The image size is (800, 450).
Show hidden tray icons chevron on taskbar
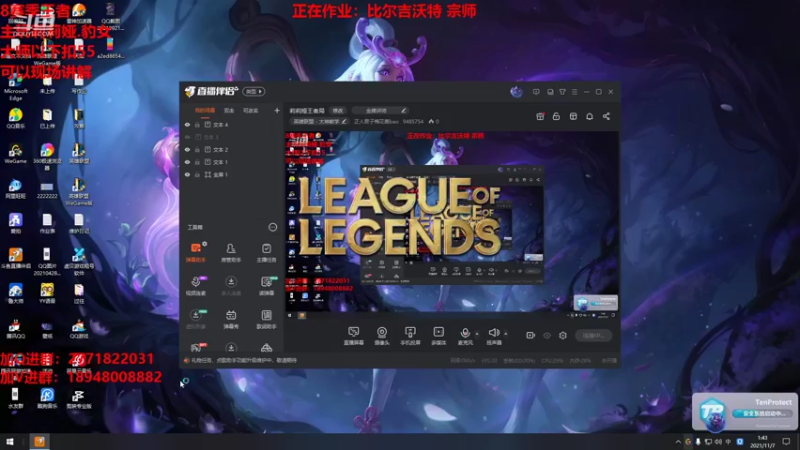(678, 442)
